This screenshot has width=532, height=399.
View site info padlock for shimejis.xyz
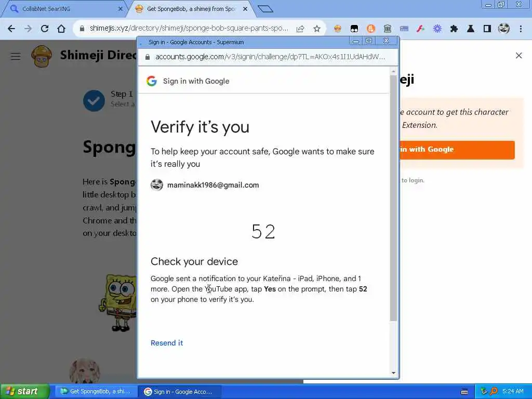[x=82, y=29]
